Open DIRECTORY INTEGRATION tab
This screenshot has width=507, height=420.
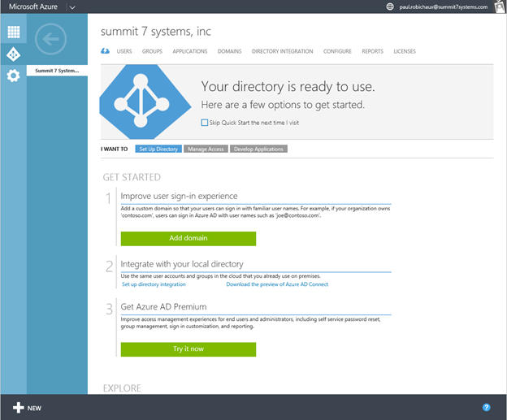coord(282,51)
